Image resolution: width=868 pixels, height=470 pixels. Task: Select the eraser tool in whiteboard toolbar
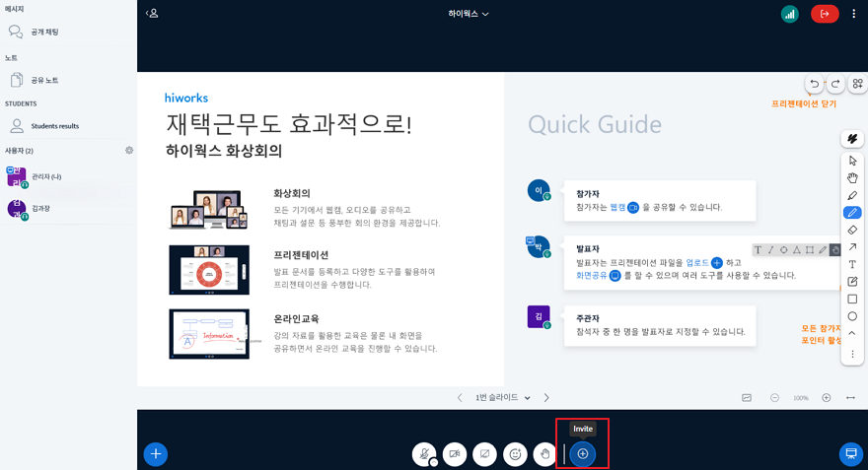point(852,230)
